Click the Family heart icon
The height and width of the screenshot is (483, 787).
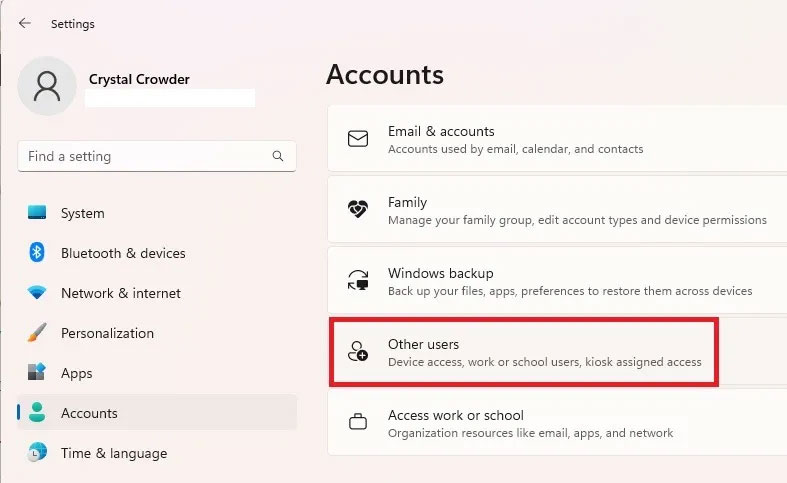click(x=358, y=210)
